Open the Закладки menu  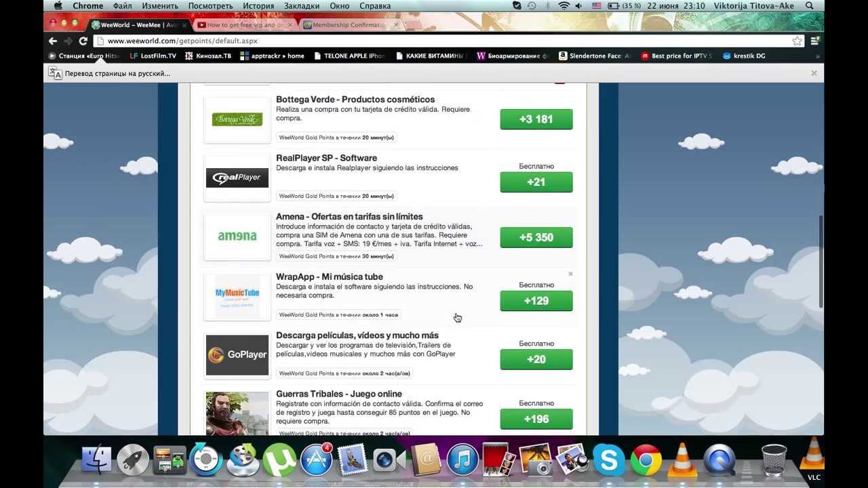click(x=302, y=6)
